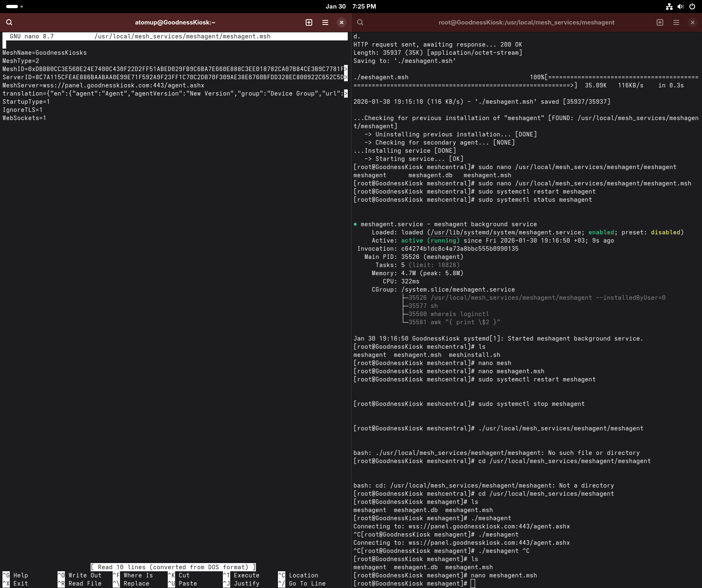Place cursor on IgnoreTLS=1 line

[x=22, y=110]
